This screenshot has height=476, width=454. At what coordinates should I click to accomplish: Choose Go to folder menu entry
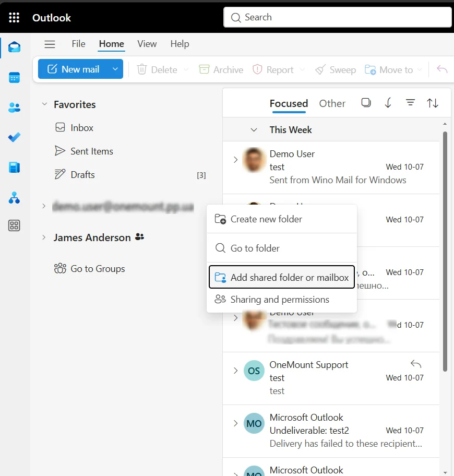pyautogui.click(x=282, y=248)
